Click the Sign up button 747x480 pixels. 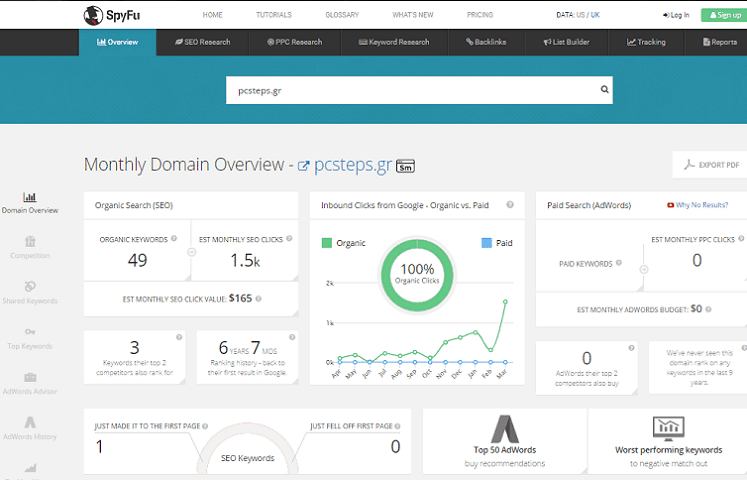[x=725, y=15]
